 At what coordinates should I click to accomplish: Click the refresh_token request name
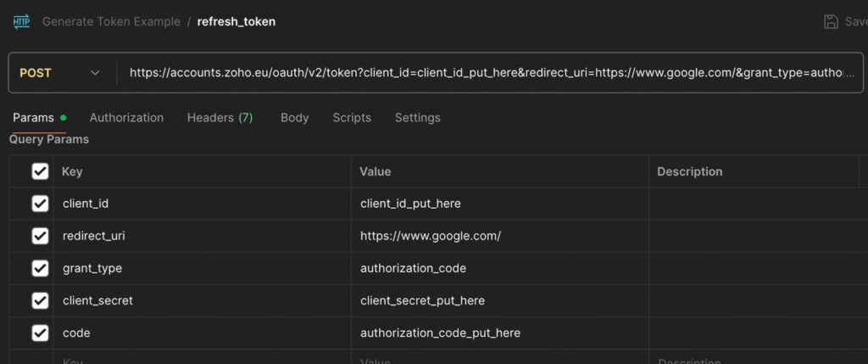point(236,21)
